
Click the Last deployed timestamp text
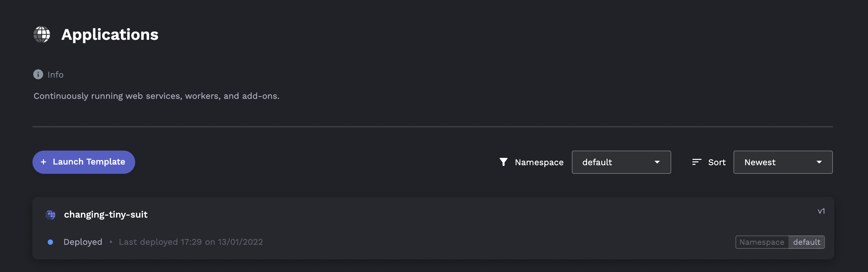pos(191,242)
